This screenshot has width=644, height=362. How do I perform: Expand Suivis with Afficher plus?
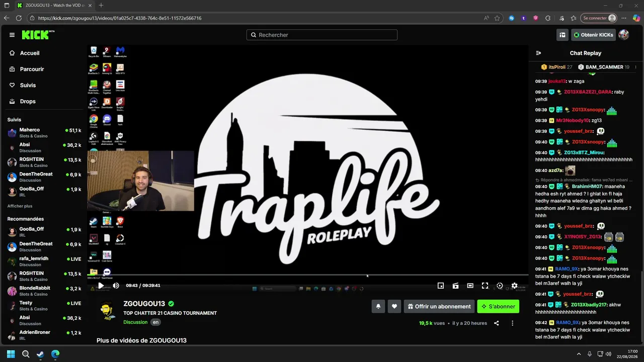[20, 206]
